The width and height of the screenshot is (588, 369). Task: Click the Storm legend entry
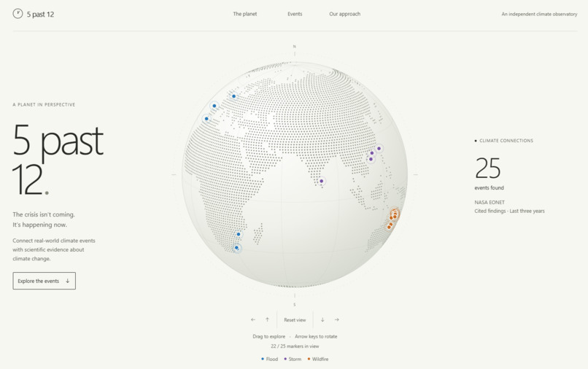[293, 360]
